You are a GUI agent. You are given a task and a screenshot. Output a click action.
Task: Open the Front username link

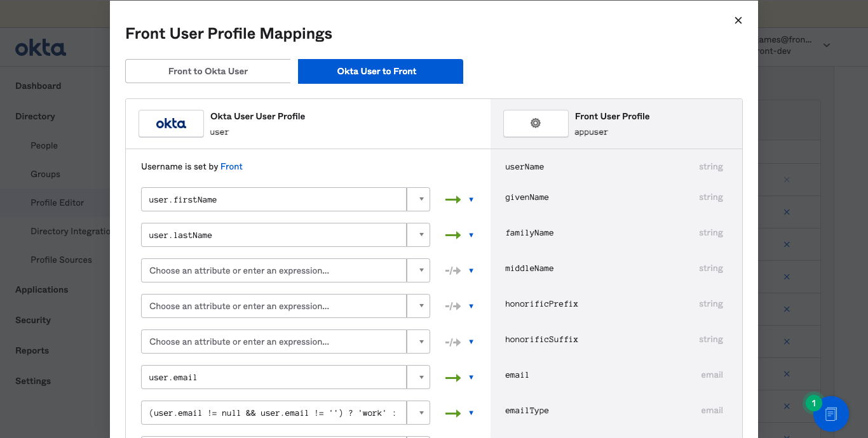(231, 166)
